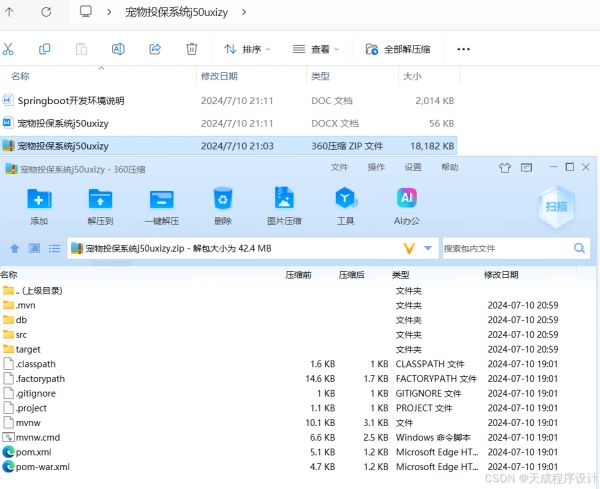
Task: Click the Explorer share icon
Action: (155, 49)
